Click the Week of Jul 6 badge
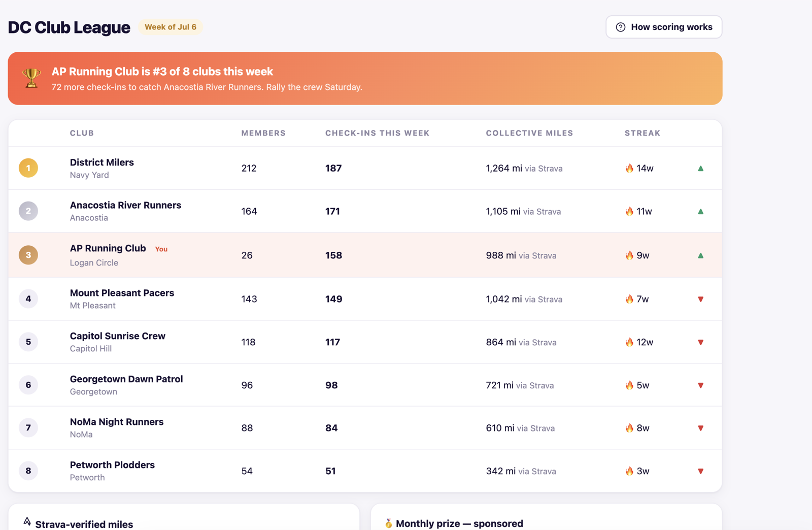812x530 pixels. pyautogui.click(x=171, y=27)
